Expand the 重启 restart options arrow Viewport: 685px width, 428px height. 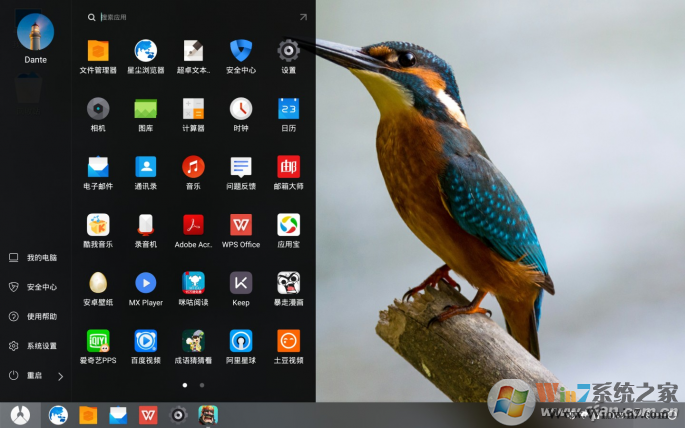point(60,376)
